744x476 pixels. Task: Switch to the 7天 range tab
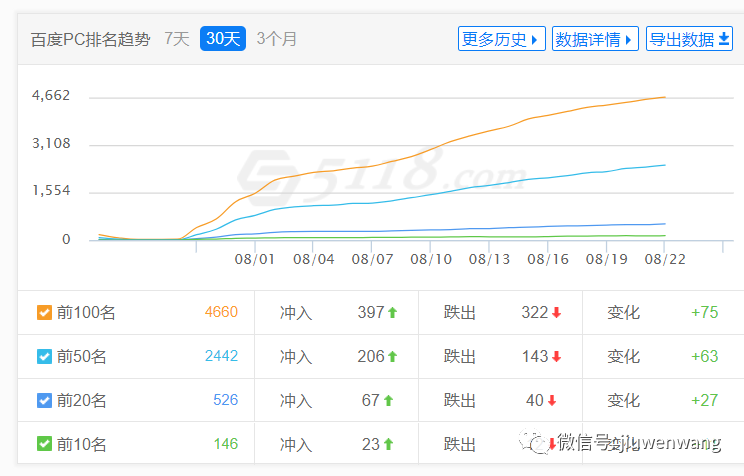(x=177, y=39)
